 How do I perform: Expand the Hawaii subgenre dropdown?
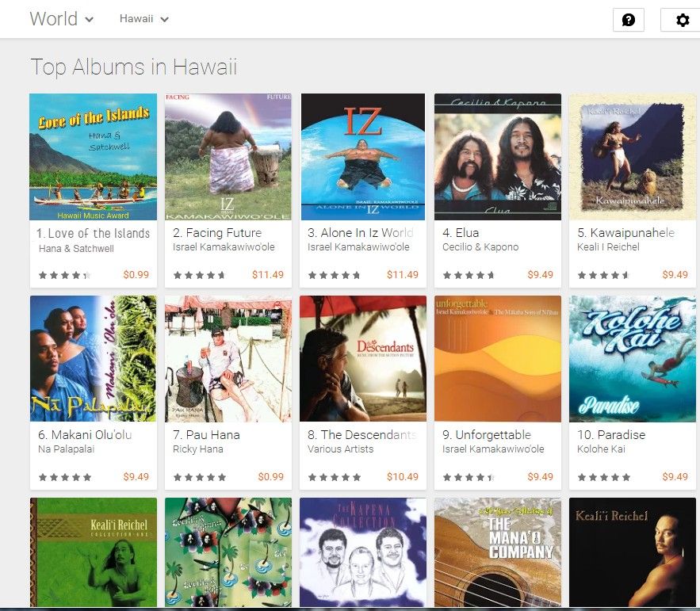pos(144,19)
